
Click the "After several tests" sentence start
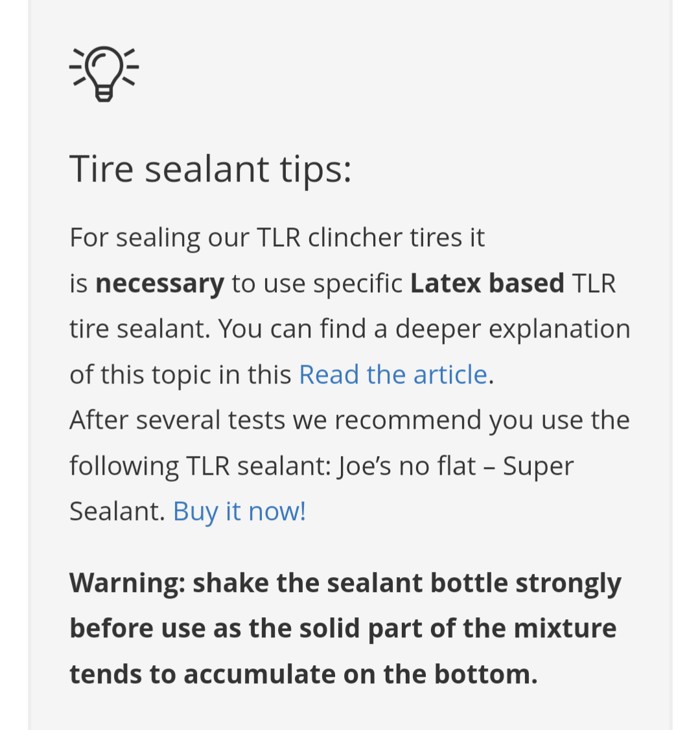pyautogui.click(x=176, y=420)
